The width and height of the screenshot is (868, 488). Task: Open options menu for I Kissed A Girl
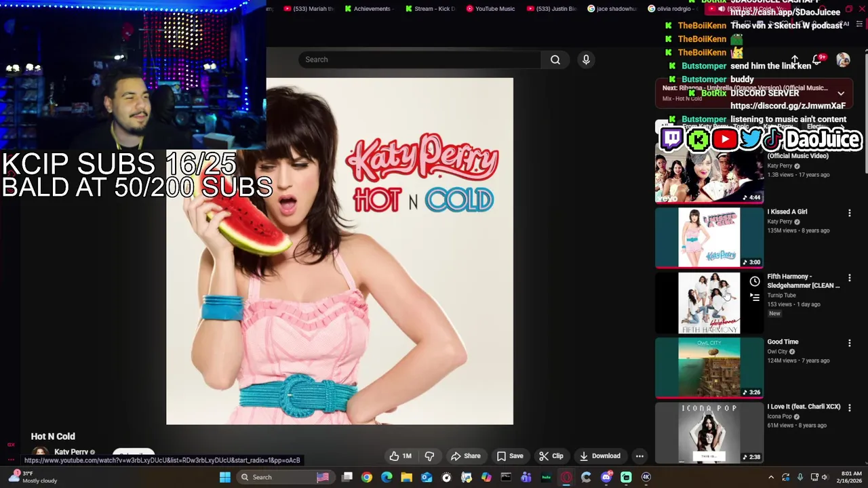click(x=849, y=213)
